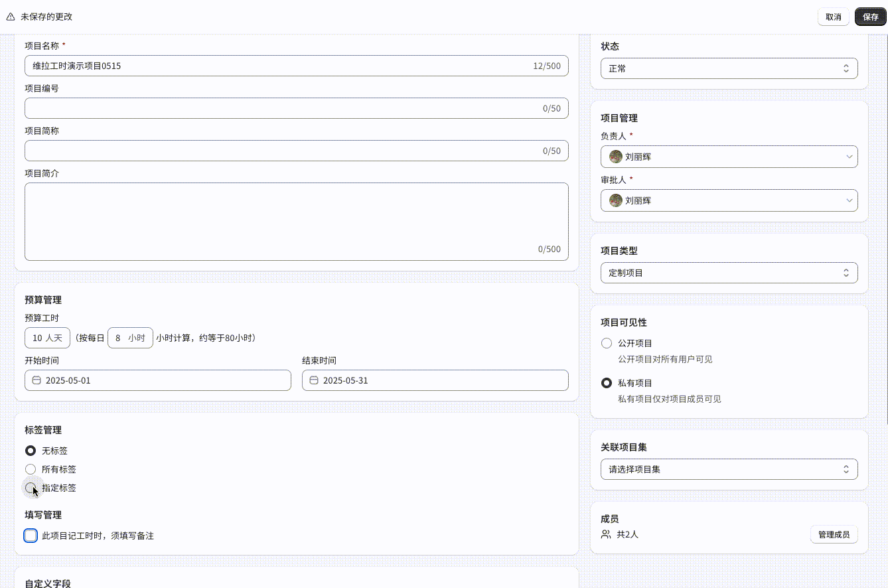
Task: Check the 须填写备注 checkbox
Action: click(31, 536)
